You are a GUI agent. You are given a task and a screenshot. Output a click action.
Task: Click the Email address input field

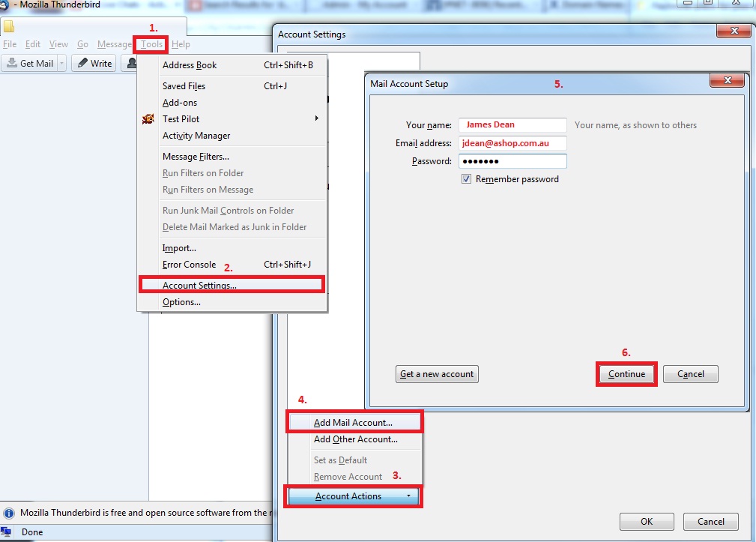click(x=512, y=143)
